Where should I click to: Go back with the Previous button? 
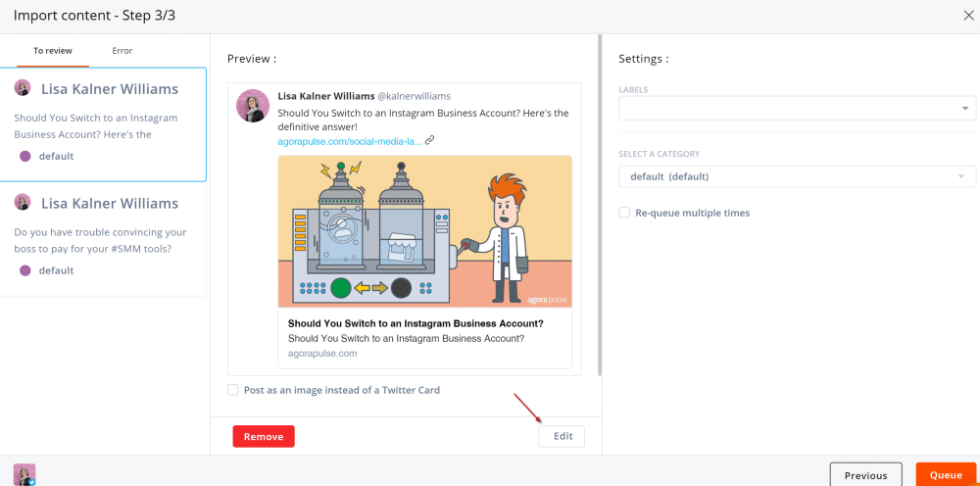[865, 475]
